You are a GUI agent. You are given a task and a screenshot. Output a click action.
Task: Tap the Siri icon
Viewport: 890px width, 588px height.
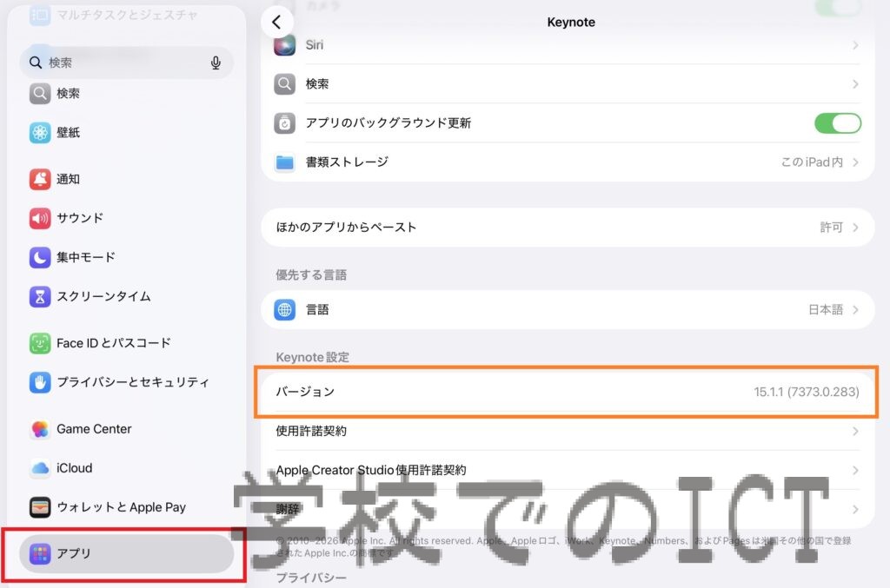click(285, 45)
